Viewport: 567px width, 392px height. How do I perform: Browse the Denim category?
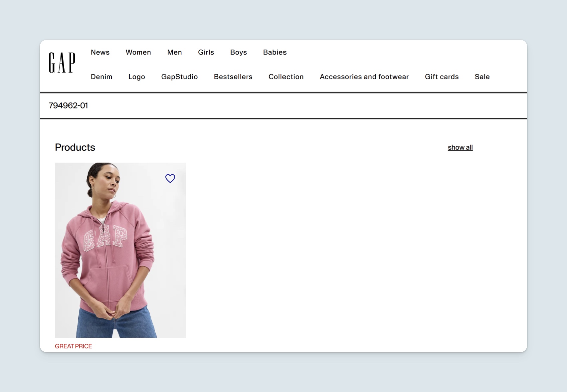pos(101,77)
